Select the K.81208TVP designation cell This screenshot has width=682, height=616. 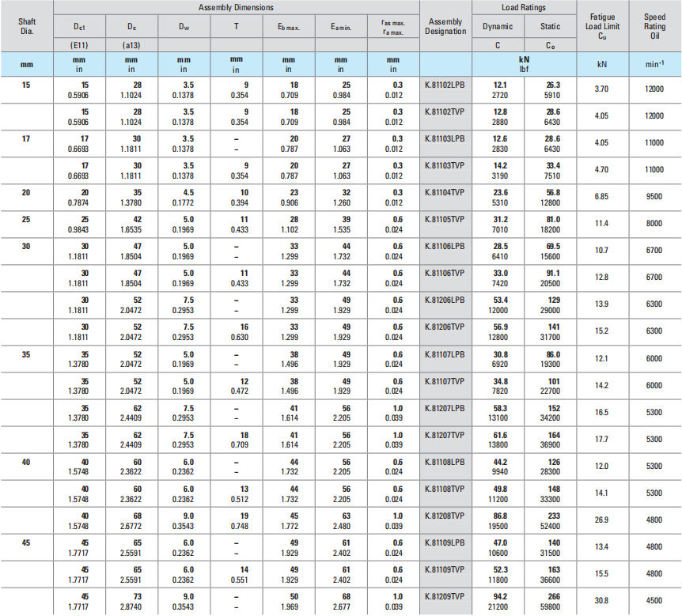[445, 515]
